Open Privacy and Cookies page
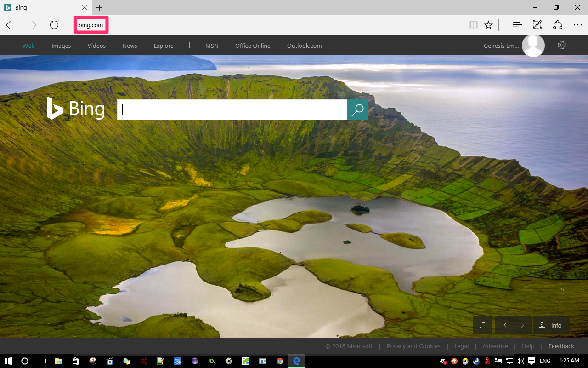This screenshot has height=368, width=588. pos(413,346)
